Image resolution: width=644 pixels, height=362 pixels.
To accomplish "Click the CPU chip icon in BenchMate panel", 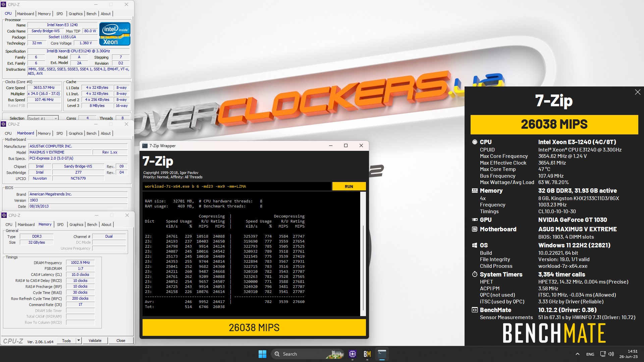I will click(475, 142).
